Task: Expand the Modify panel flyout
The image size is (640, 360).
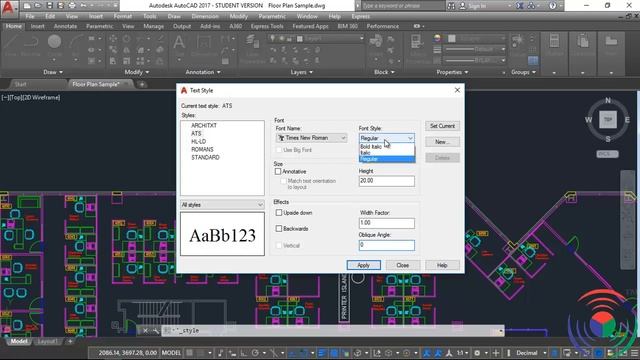Action: coord(137,72)
